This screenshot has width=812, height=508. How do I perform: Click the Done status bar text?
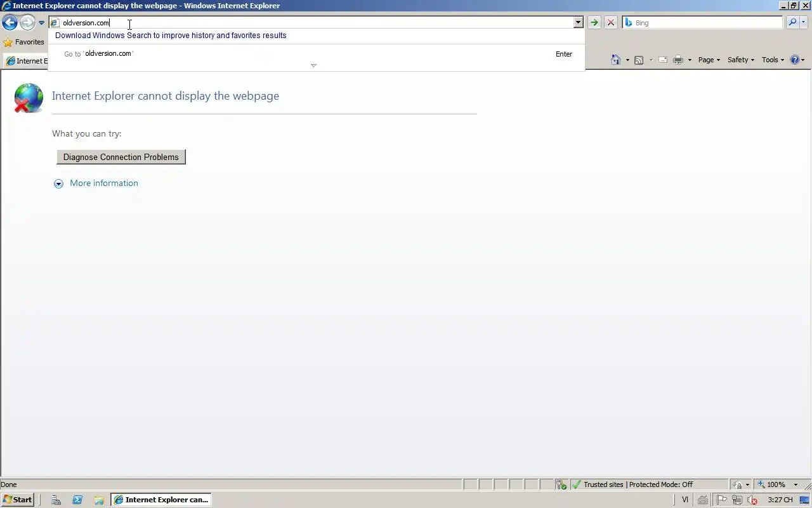(x=9, y=485)
